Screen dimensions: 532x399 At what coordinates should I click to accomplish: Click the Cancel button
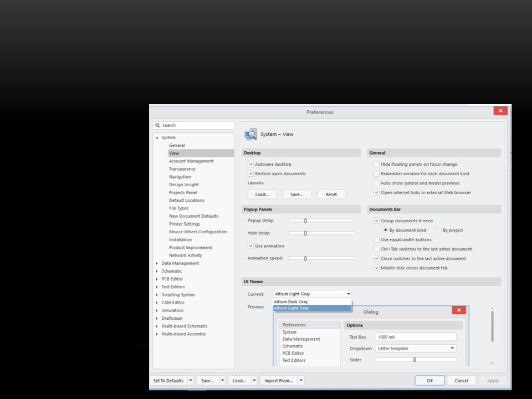[x=462, y=381]
